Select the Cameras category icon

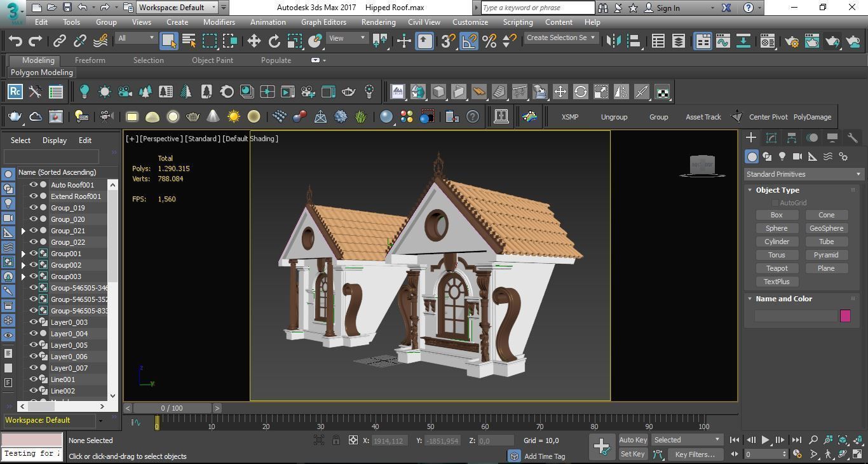click(x=797, y=156)
